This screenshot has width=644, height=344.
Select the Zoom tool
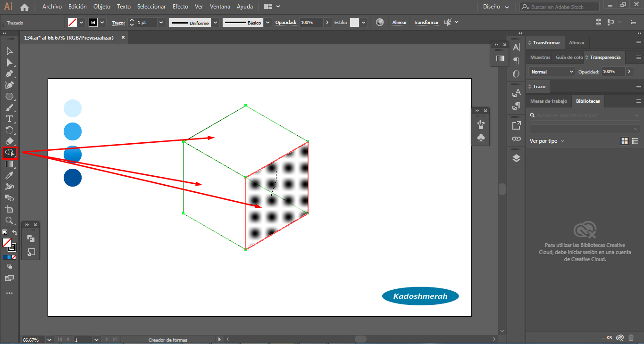pyautogui.click(x=9, y=221)
